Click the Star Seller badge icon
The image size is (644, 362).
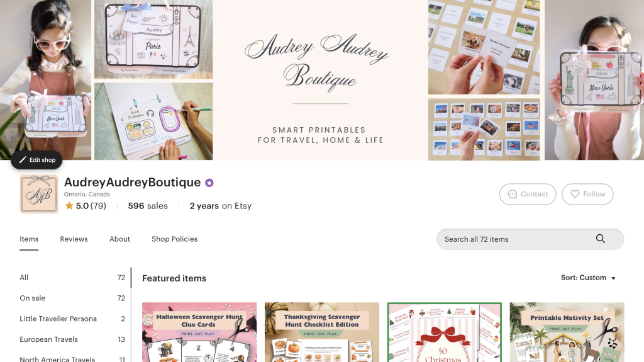pos(209,183)
